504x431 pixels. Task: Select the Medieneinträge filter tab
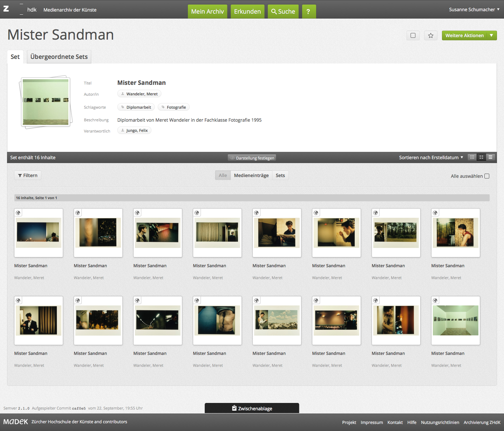pos(251,175)
